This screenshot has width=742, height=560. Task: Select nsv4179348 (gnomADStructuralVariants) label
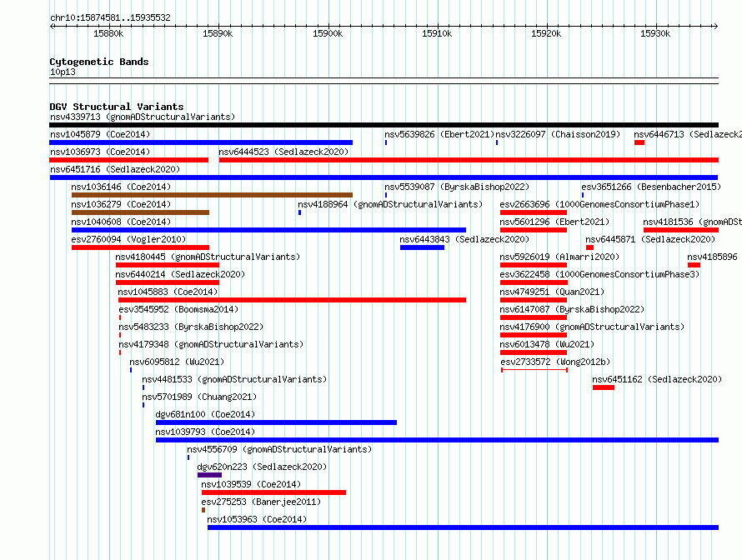click(211, 344)
